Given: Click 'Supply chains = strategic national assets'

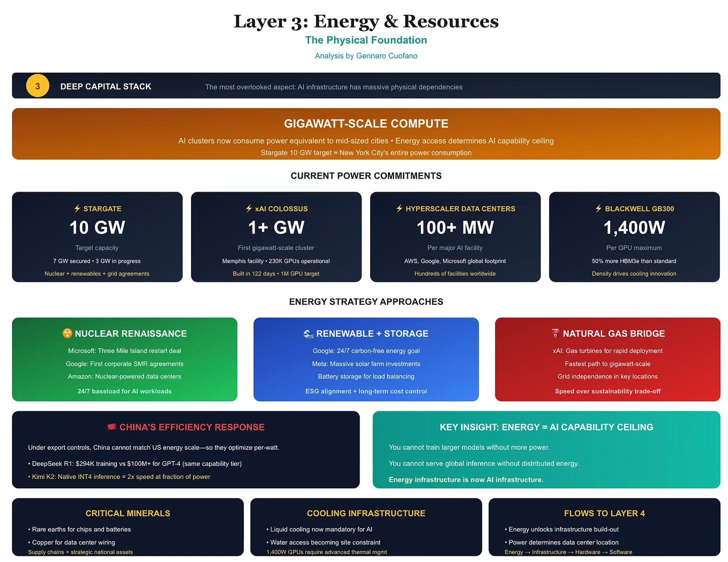Looking at the screenshot, I should tap(80, 552).
